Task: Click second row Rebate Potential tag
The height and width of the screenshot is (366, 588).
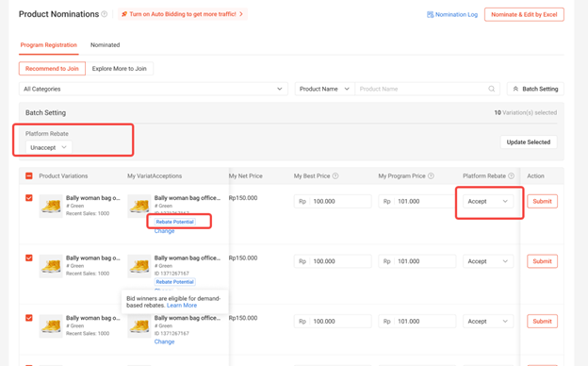Action: [174, 282]
